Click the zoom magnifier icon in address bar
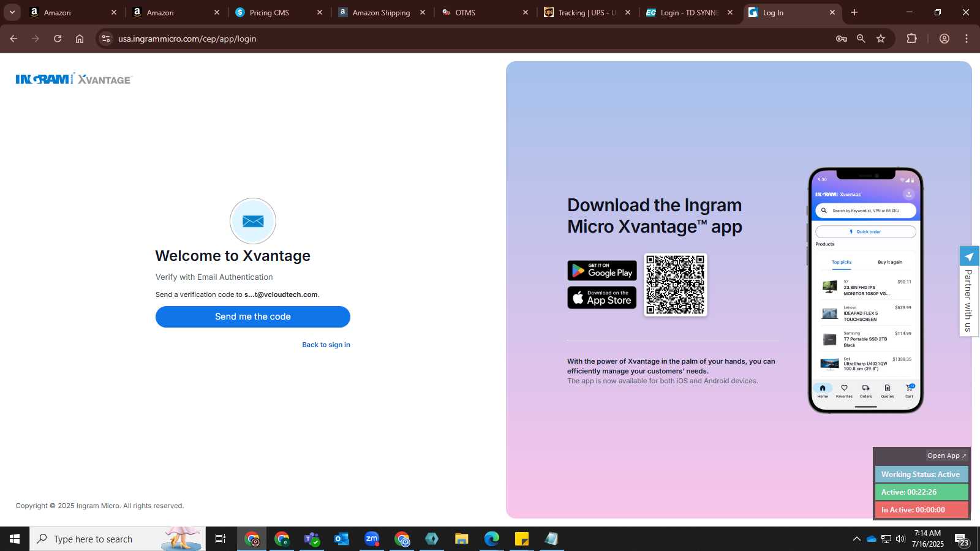The width and height of the screenshot is (980, 551). pyautogui.click(x=861, y=39)
